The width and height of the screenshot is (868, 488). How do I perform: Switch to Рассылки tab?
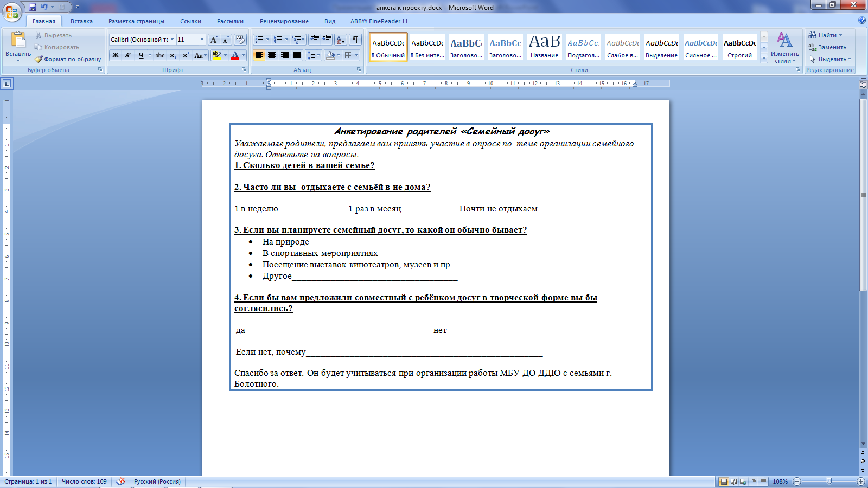pyautogui.click(x=230, y=21)
